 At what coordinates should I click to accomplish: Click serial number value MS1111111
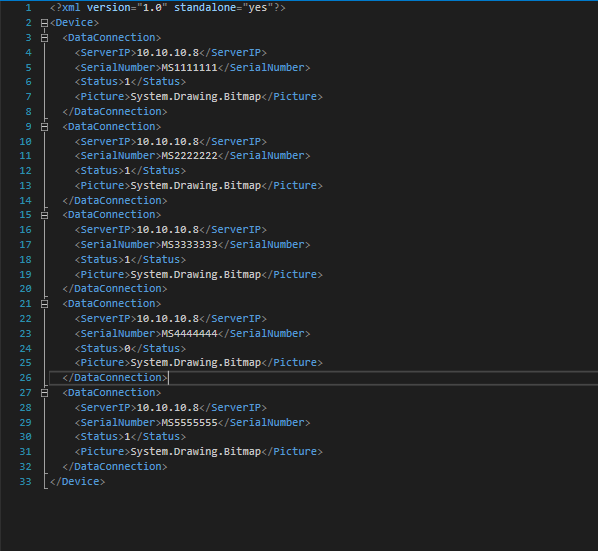[x=190, y=67]
